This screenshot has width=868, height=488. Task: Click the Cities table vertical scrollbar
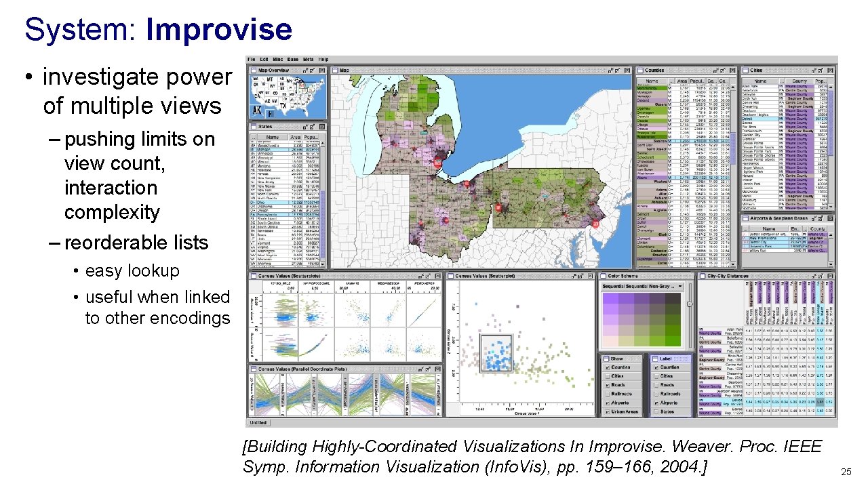click(829, 146)
